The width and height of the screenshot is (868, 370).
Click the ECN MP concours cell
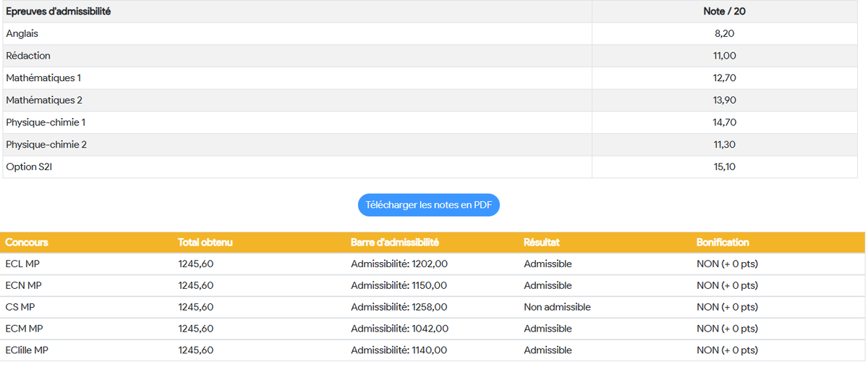pyautogui.click(x=23, y=285)
